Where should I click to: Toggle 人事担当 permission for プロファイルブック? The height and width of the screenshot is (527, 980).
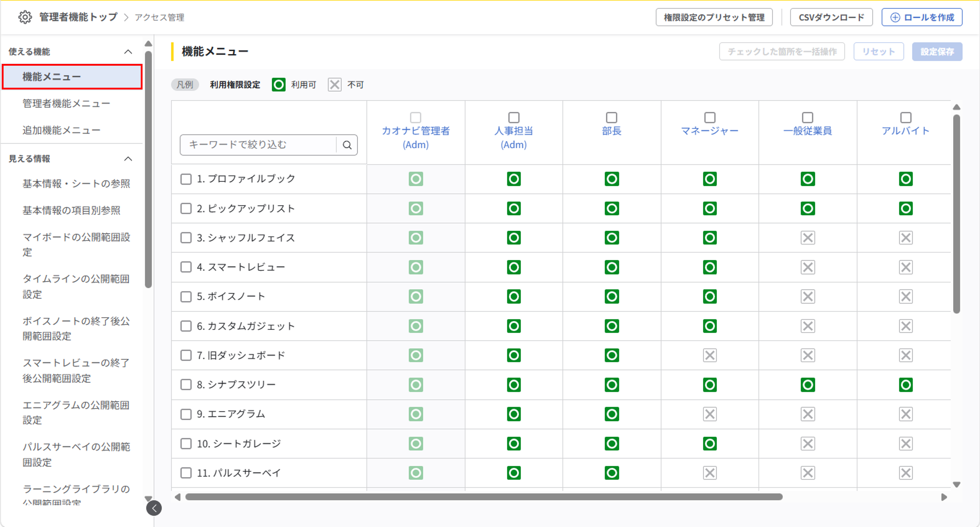514,179
